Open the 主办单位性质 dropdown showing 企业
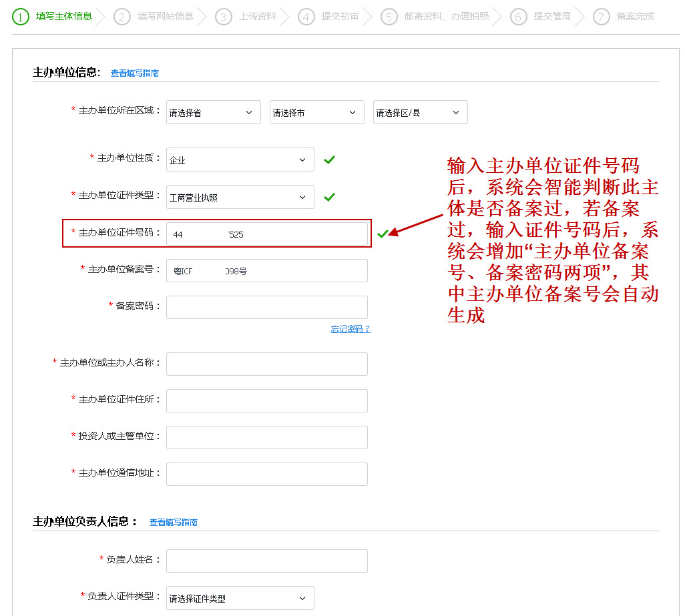The width and height of the screenshot is (685, 616). [x=240, y=160]
